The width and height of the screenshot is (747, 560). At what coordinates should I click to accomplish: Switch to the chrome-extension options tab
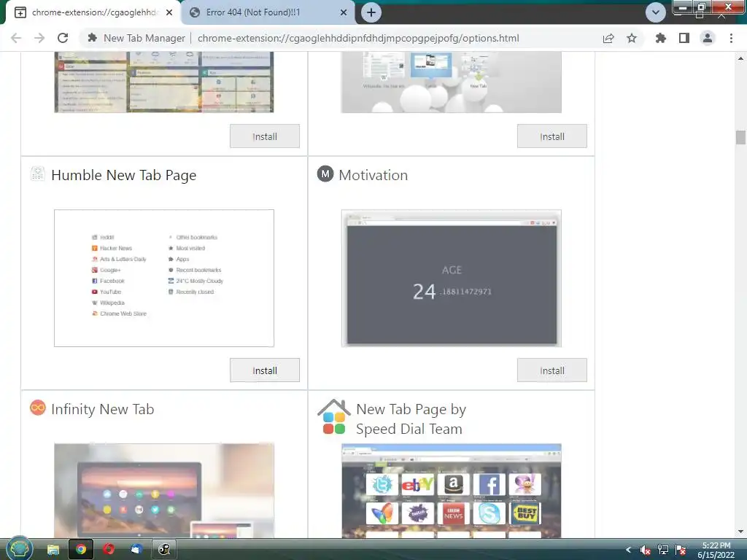(95, 12)
